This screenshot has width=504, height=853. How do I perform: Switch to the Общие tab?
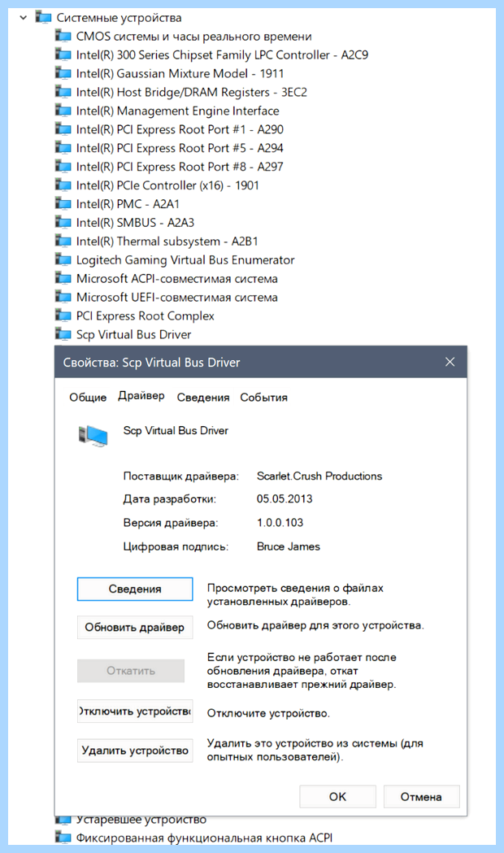[x=88, y=397]
